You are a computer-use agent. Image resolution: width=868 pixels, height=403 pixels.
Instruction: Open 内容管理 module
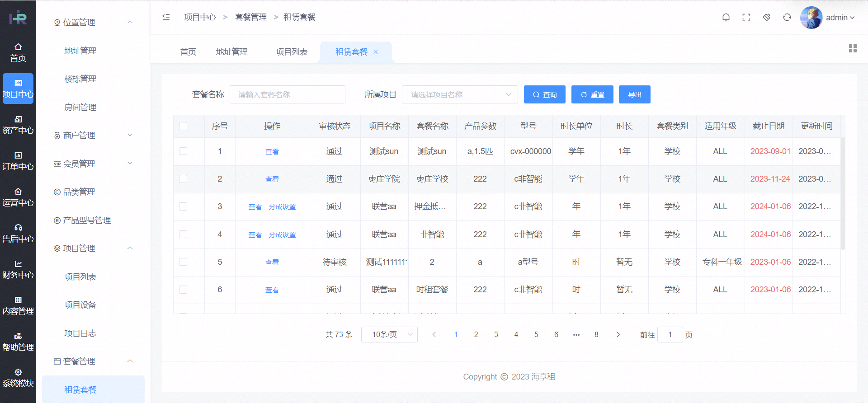[x=18, y=305]
